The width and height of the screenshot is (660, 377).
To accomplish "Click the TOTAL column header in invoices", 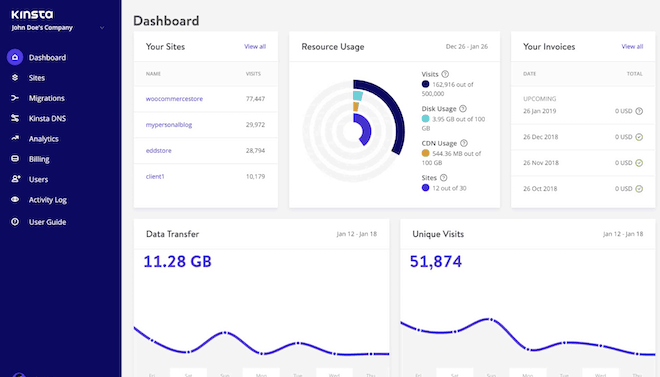I will (635, 74).
